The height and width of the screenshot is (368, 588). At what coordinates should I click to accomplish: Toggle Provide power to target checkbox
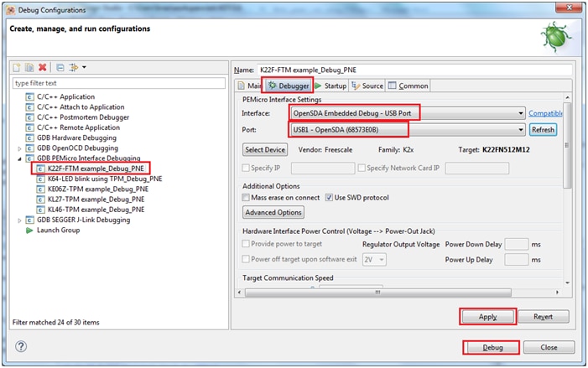click(x=246, y=244)
